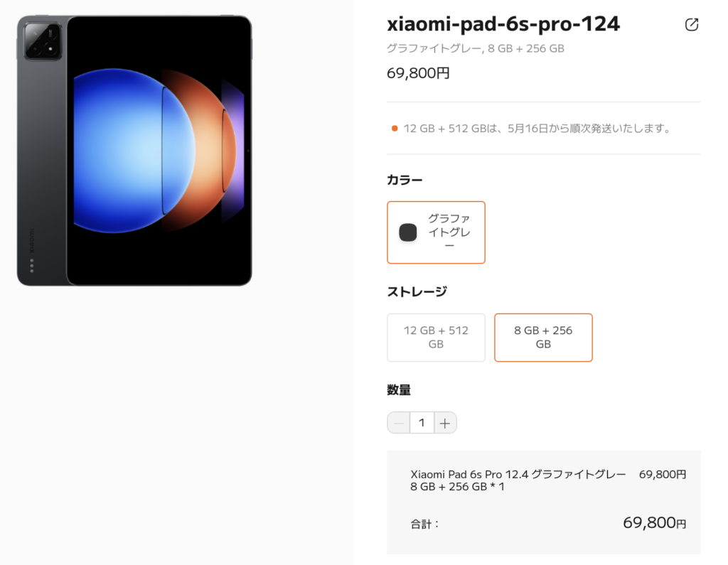Click the May 16 shipping notice text

point(537,129)
